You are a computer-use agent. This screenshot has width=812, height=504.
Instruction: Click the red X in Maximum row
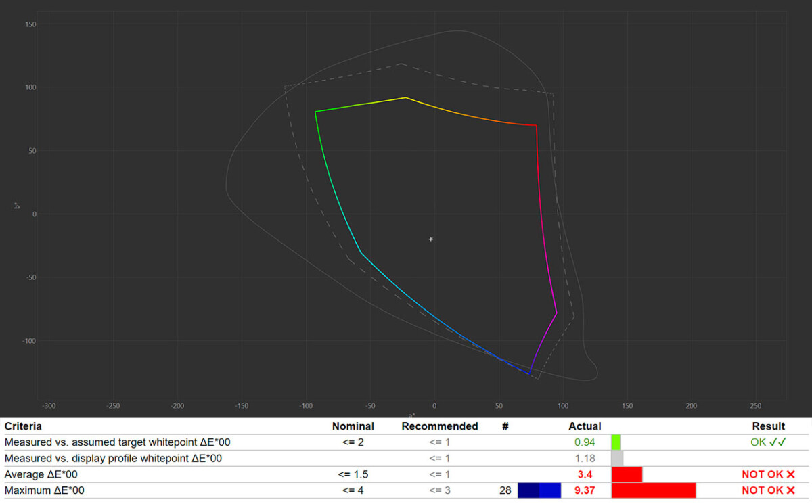click(x=790, y=490)
